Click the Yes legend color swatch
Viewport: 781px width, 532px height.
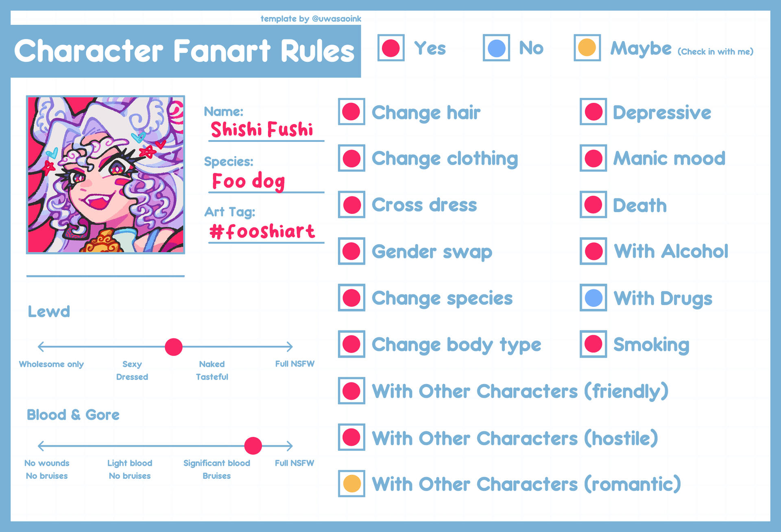coord(390,48)
